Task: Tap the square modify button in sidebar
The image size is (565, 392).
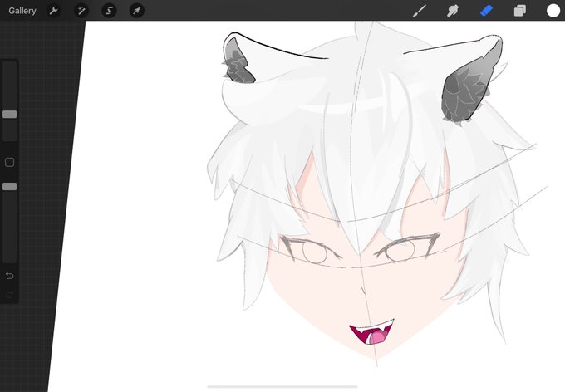Action: (x=10, y=162)
